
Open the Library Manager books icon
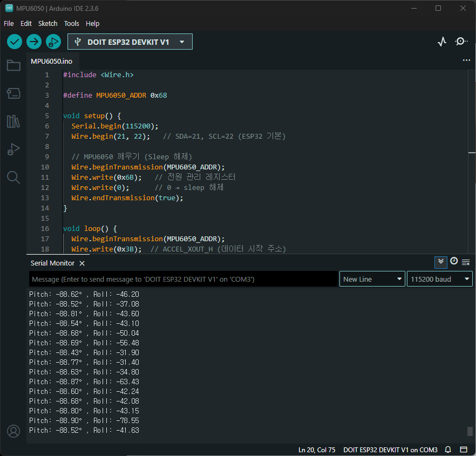13,121
